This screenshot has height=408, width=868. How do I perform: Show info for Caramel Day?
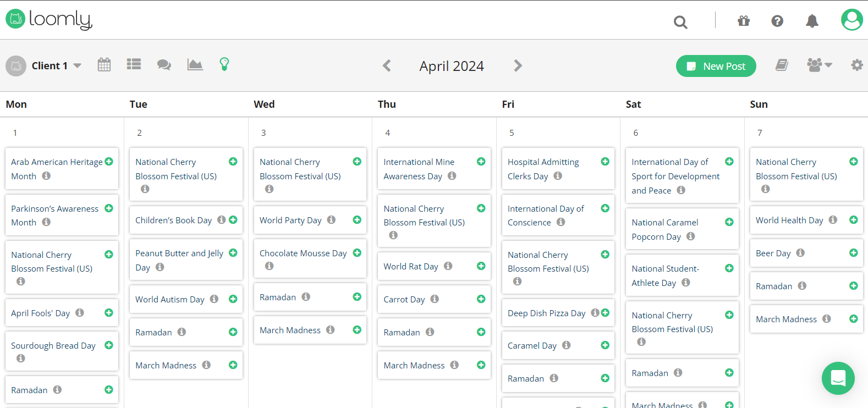pyautogui.click(x=567, y=345)
